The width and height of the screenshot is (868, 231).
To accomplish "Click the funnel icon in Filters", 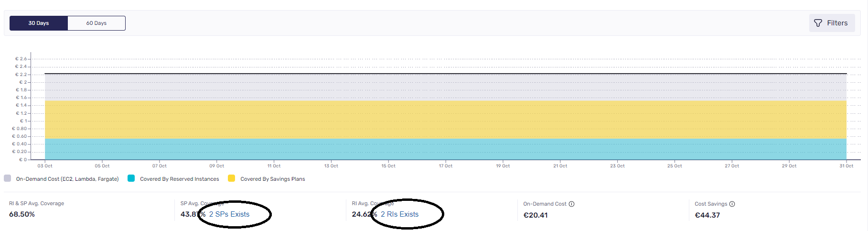I will (818, 23).
